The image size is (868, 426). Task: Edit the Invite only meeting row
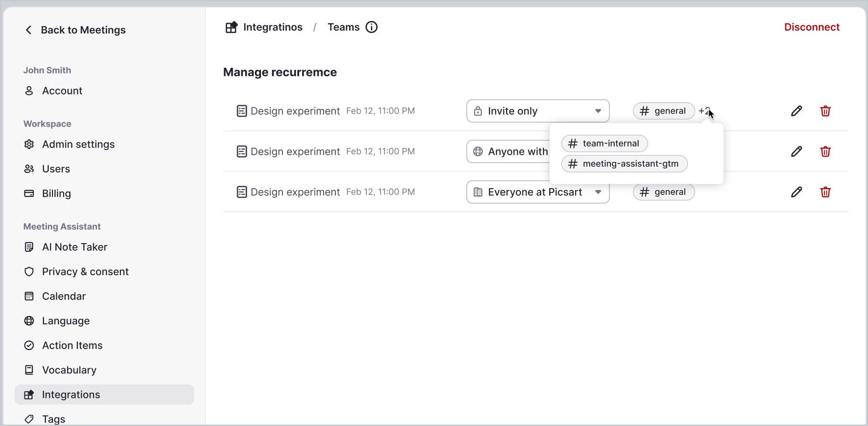coord(796,111)
